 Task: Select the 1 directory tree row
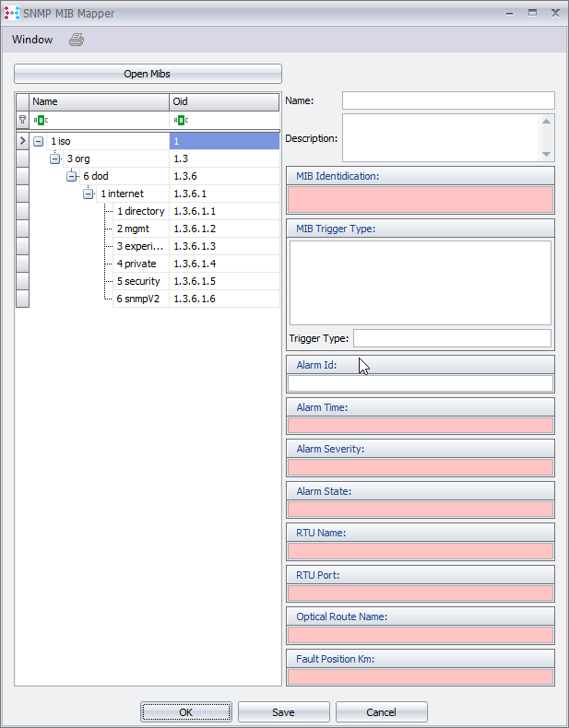pos(141,211)
